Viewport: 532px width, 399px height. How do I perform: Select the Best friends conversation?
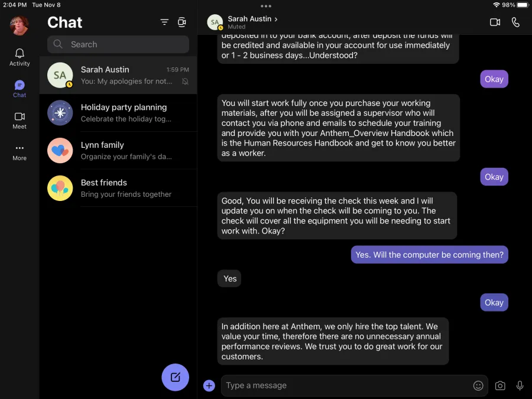[x=118, y=189]
